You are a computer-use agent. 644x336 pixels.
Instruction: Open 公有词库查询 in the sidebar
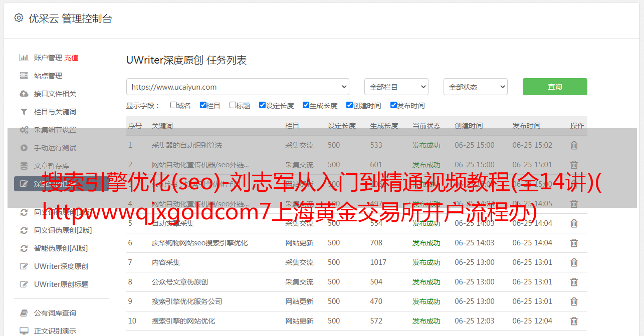point(55,313)
